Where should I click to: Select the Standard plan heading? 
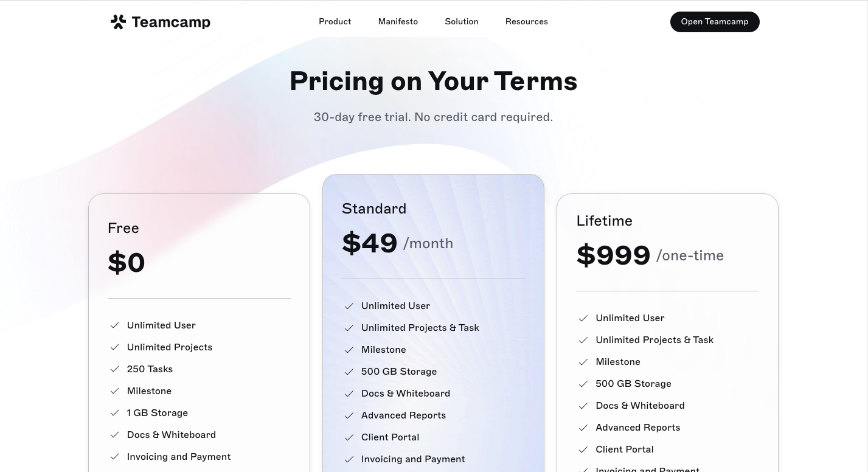[x=374, y=209]
